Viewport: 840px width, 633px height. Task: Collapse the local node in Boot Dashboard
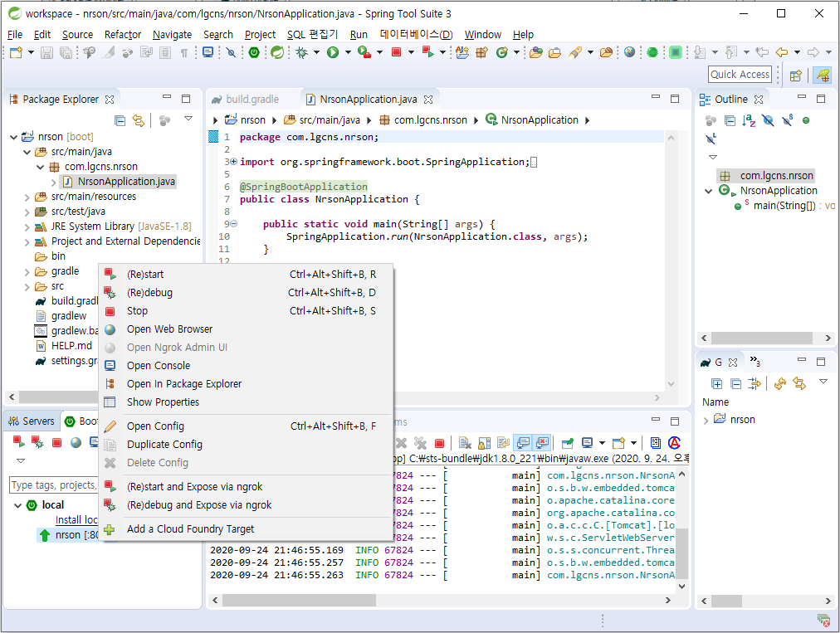(x=17, y=505)
